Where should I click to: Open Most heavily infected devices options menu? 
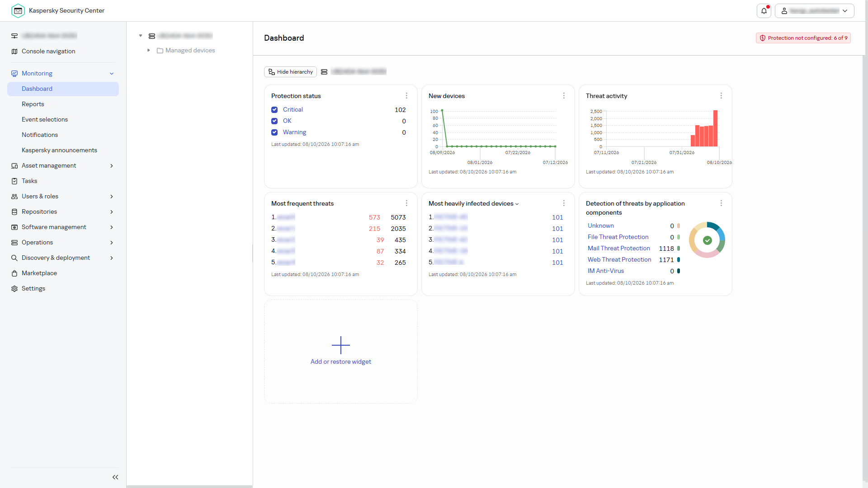(564, 203)
